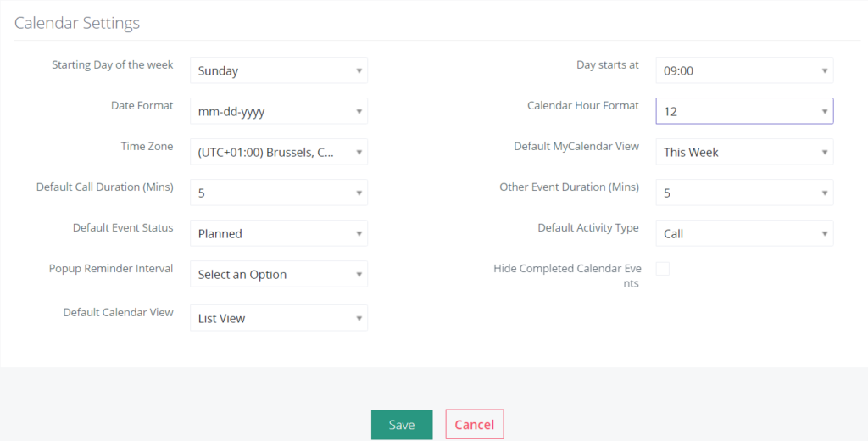Click the Default Activity Type label
868x441 pixels.
[588, 227]
